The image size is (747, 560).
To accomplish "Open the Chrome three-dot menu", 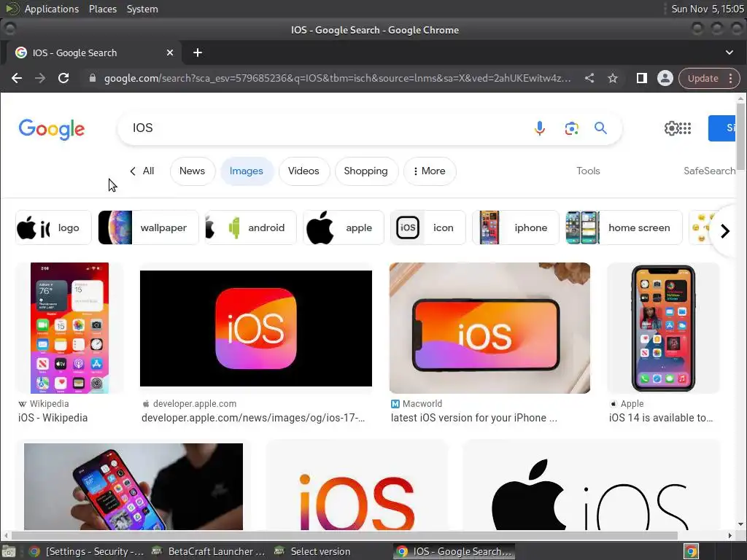I will [731, 78].
